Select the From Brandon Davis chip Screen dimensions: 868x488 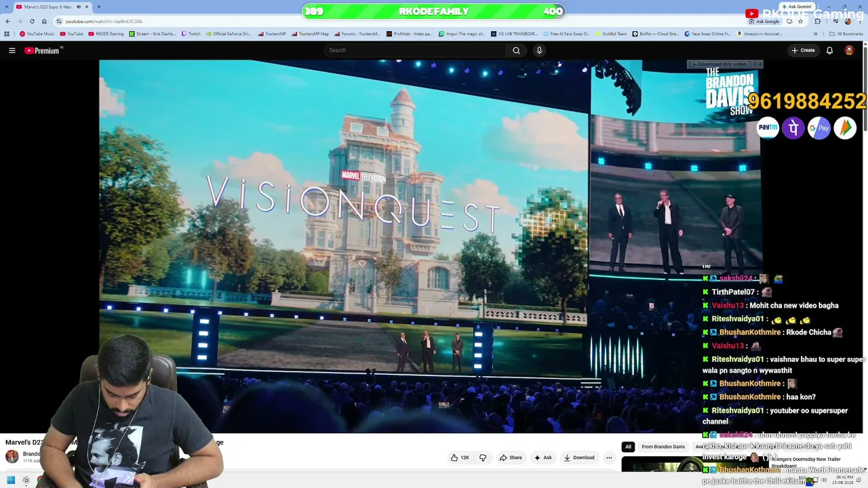tap(663, 447)
